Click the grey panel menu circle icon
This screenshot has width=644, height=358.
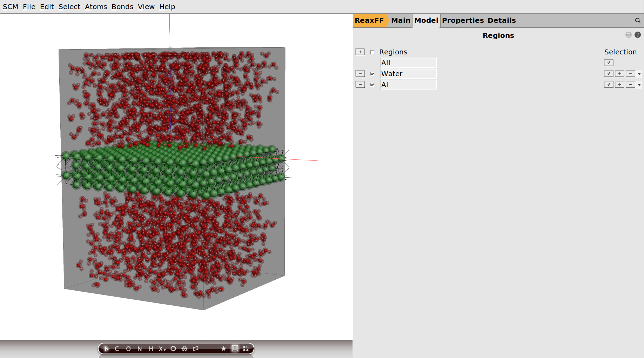pos(629,35)
